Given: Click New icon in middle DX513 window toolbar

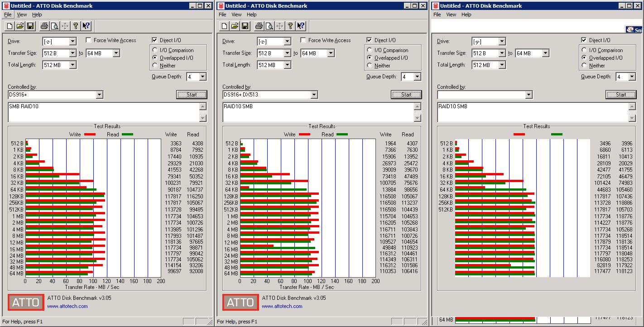Looking at the screenshot, I should pos(224,26).
